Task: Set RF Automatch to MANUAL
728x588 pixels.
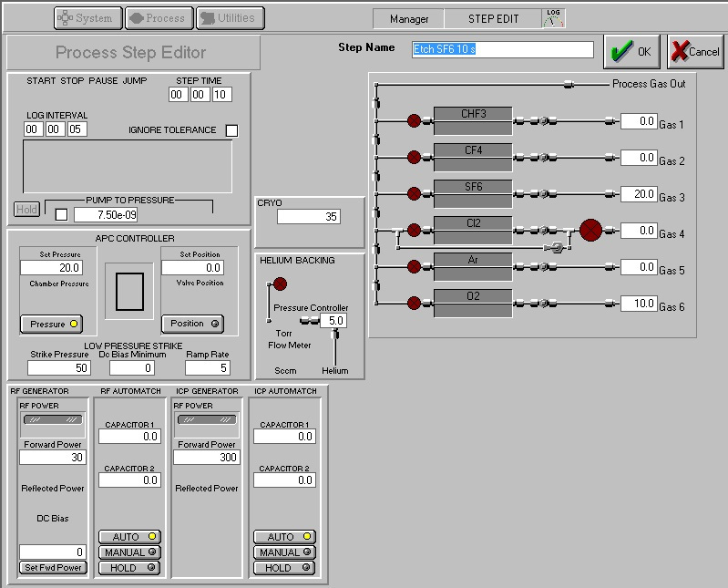Action: [x=129, y=552]
